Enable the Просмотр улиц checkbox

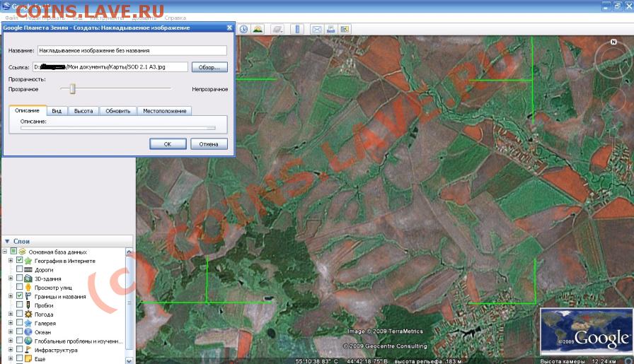click(19, 287)
